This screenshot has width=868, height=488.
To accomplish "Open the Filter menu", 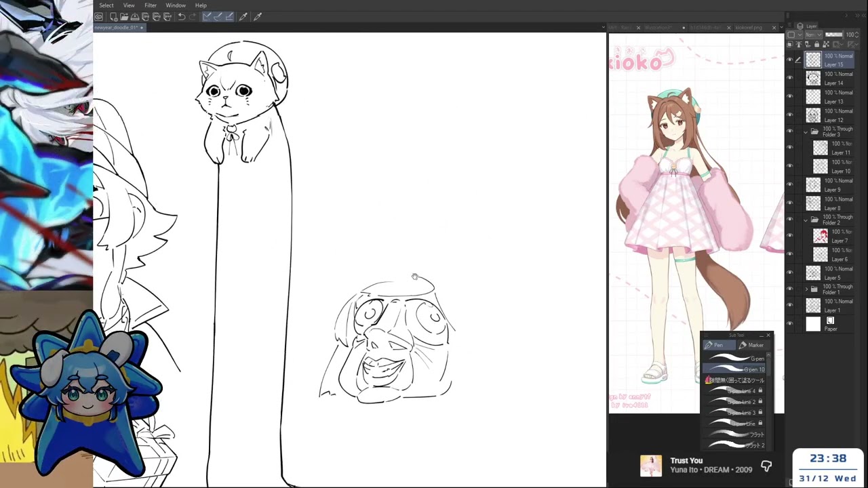I will pyautogui.click(x=151, y=5).
